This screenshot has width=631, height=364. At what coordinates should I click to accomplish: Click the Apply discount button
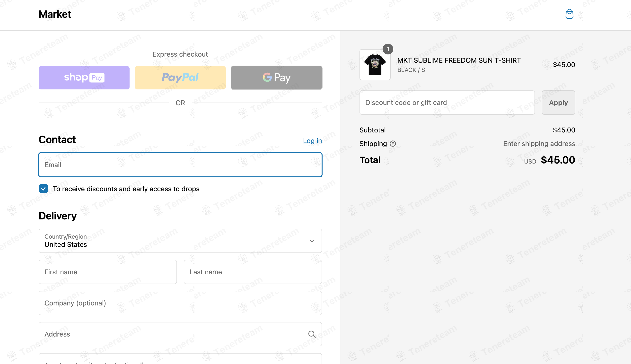coord(558,103)
